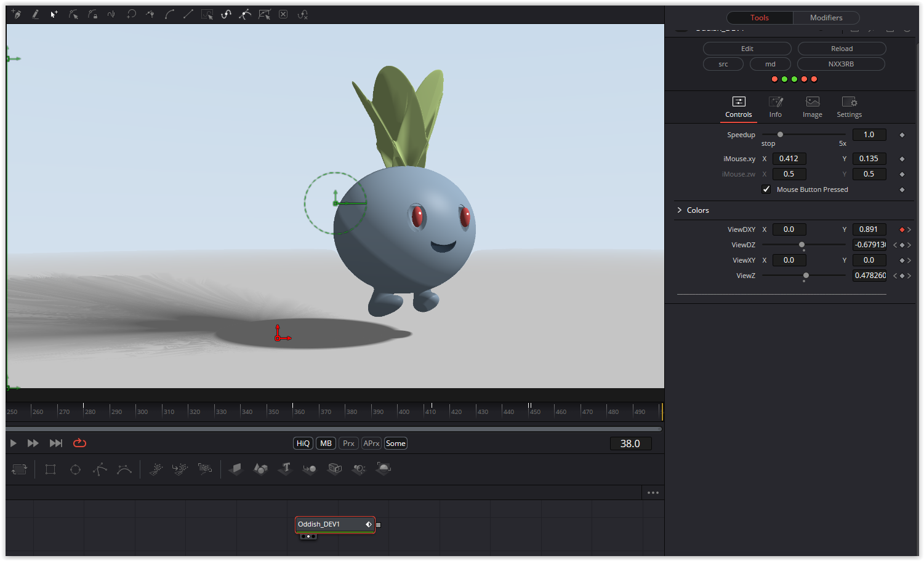Go to next keyframe for ViewXY
This screenshot has height=561, width=924.
tap(909, 260)
